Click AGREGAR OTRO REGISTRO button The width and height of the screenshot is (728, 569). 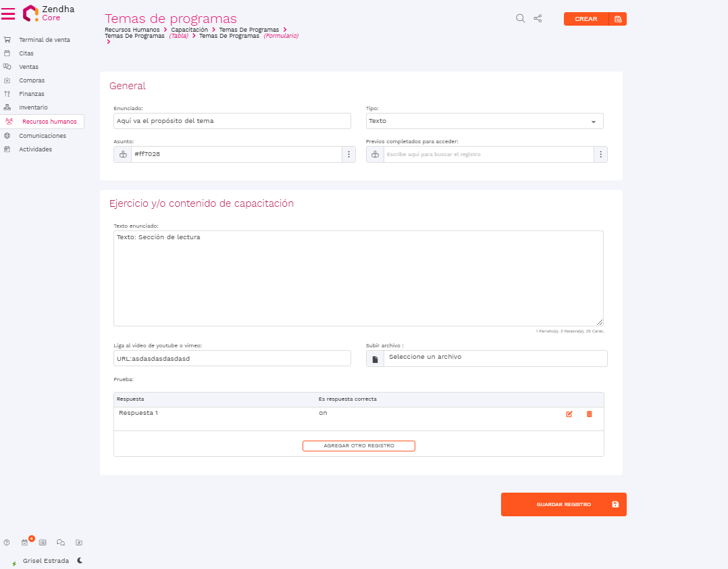point(359,446)
